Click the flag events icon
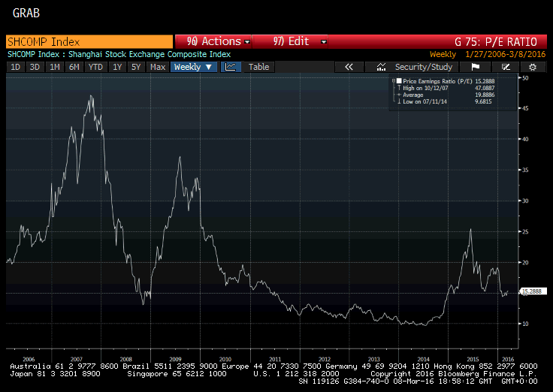The image size is (553, 392). (475, 67)
